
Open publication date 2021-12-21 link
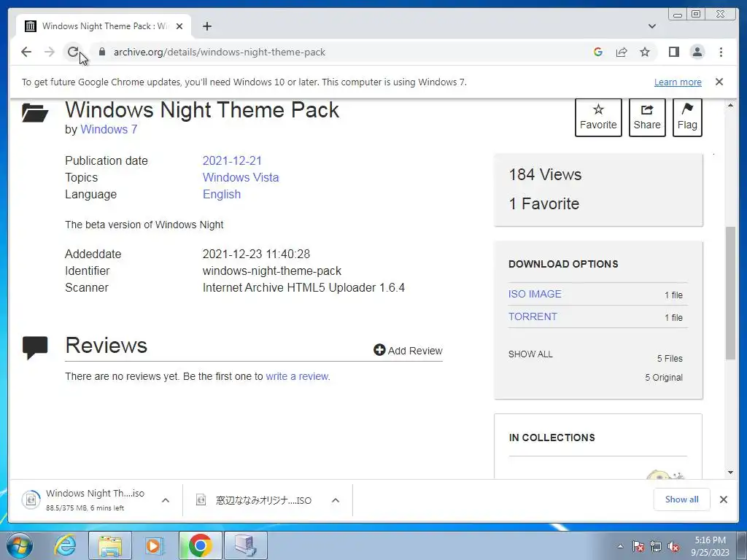232,160
